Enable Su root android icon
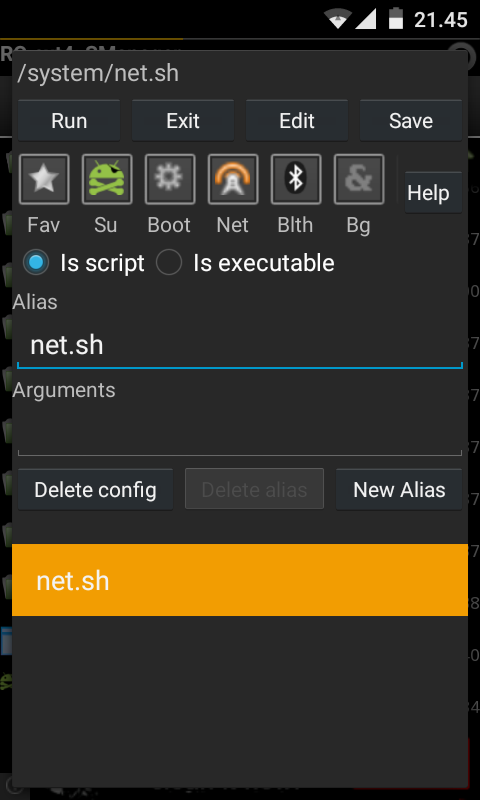The height and width of the screenshot is (800, 480). click(107, 179)
